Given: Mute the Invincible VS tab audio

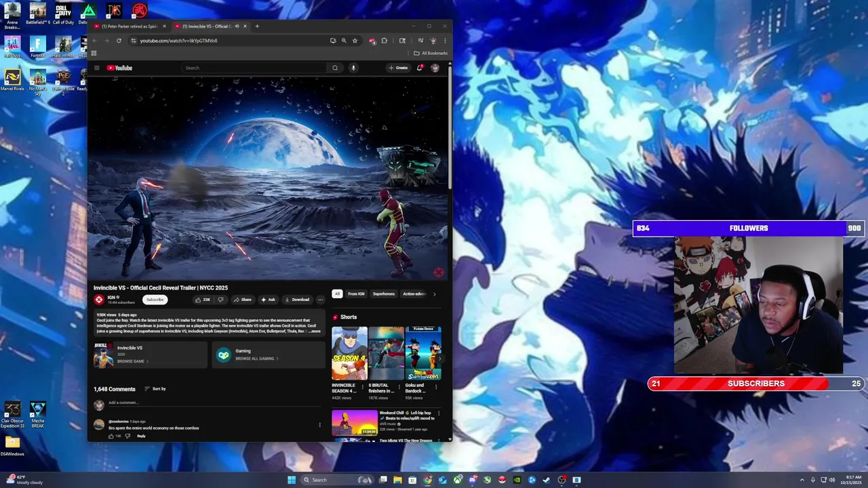Looking at the screenshot, I should [236, 26].
